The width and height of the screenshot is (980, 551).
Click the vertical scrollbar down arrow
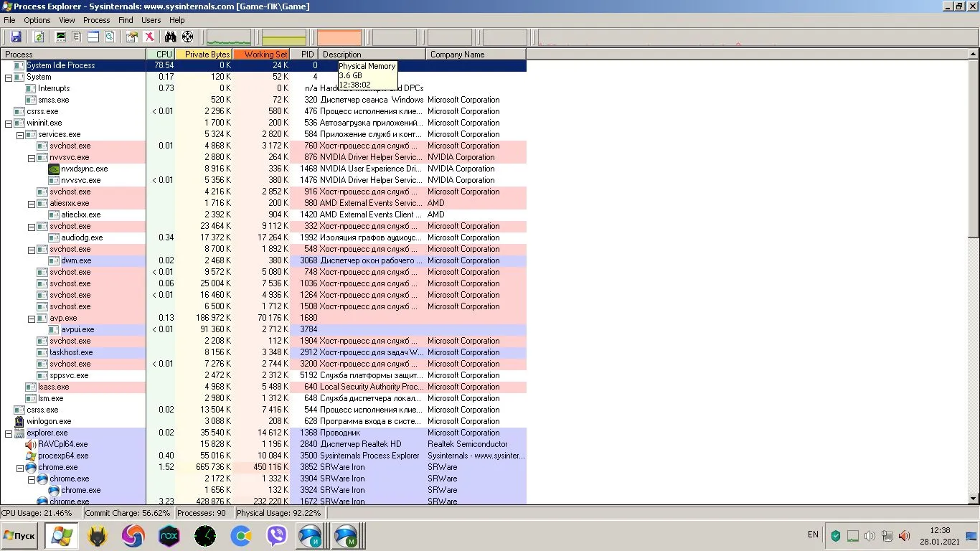tap(974, 499)
